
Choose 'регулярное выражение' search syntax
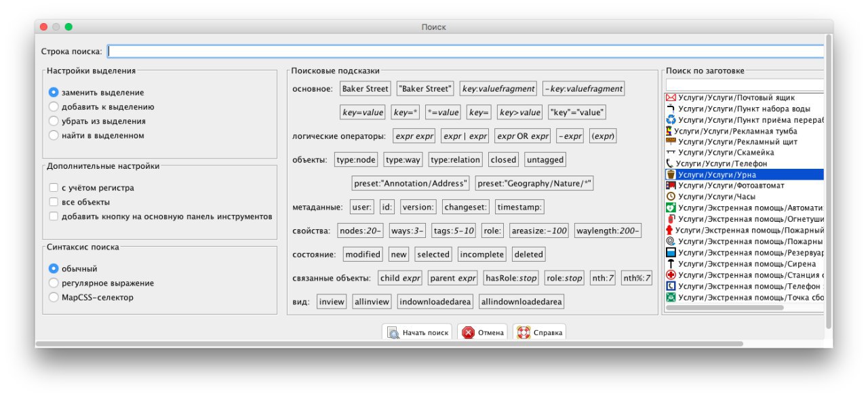pos(54,283)
